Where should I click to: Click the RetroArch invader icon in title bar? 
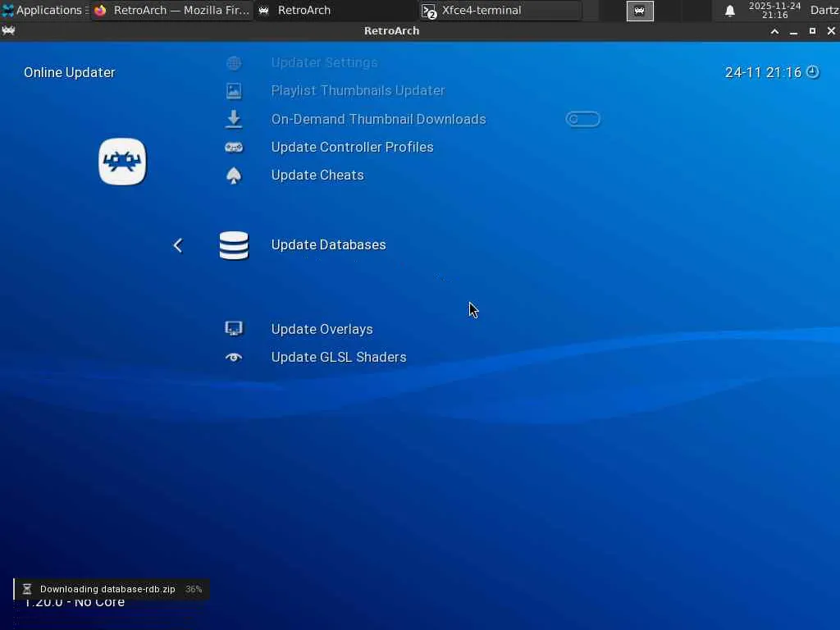point(8,30)
